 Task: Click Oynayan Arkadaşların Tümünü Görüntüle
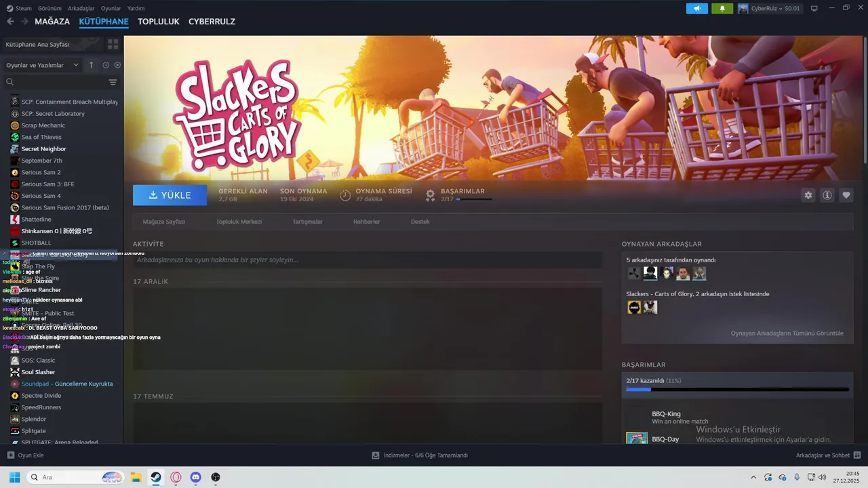[787, 333]
